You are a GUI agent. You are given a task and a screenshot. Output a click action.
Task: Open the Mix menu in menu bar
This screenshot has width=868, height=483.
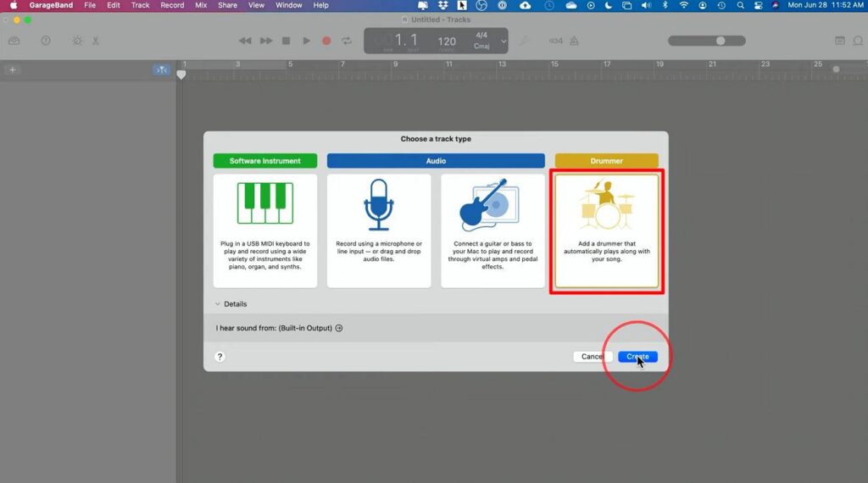coord(201,5)
